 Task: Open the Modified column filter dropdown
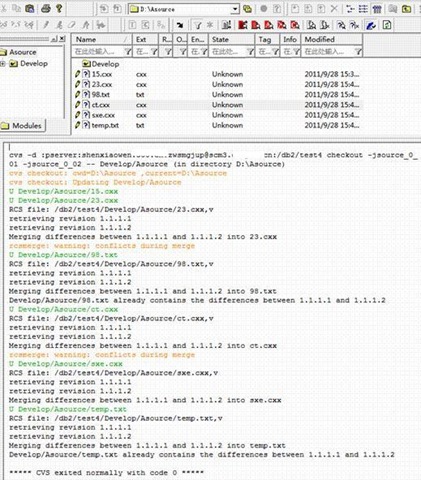(358, 51)
